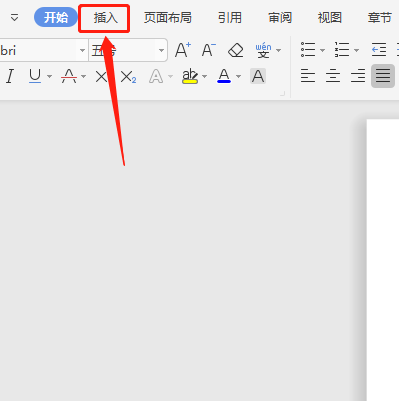Align text right

[x=358, y=76]
